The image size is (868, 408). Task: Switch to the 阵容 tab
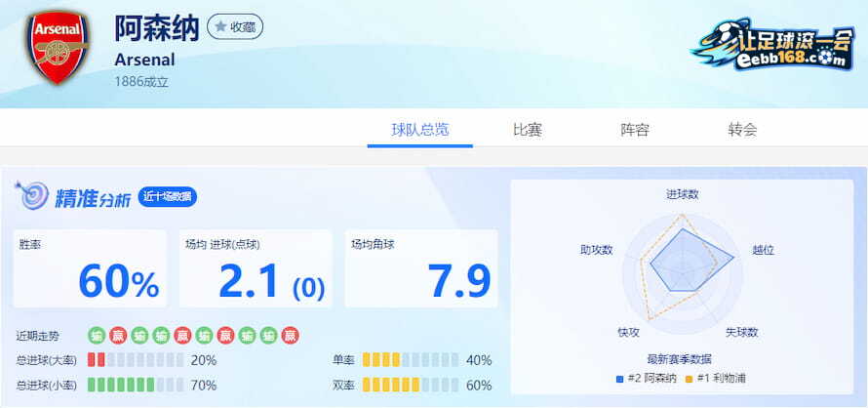(x=634, y=130)
